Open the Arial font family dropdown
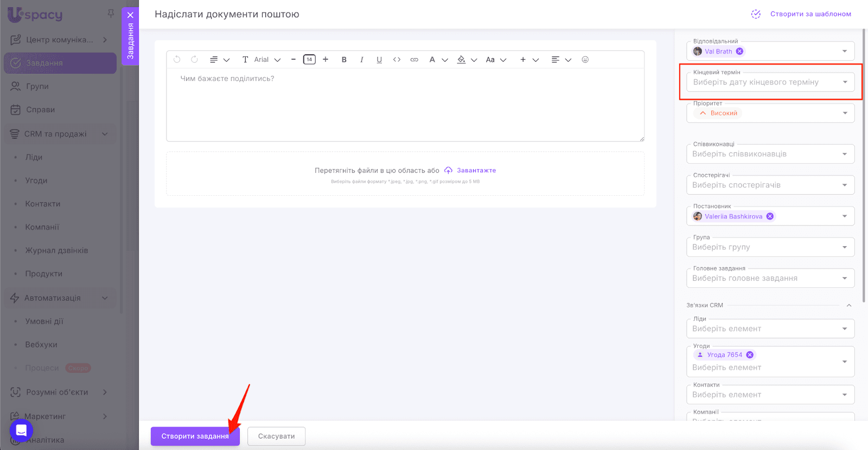868x450 pixels. (x=261, y=60)
